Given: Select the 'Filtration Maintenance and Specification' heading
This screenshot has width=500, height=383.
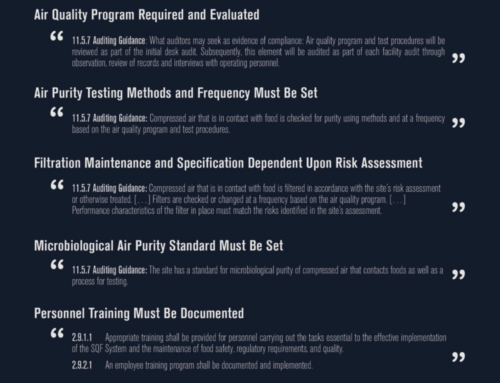Looking at the screenshot, I should pos(228,163).
